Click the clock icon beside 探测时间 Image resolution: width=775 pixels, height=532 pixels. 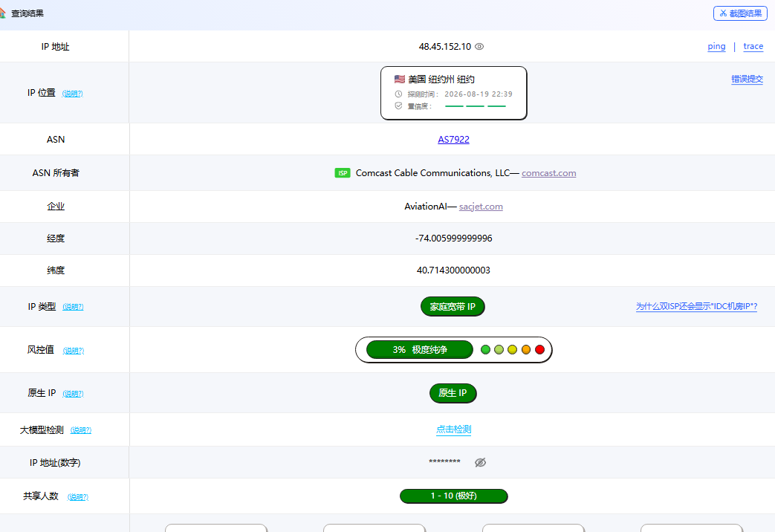point(398,94)
